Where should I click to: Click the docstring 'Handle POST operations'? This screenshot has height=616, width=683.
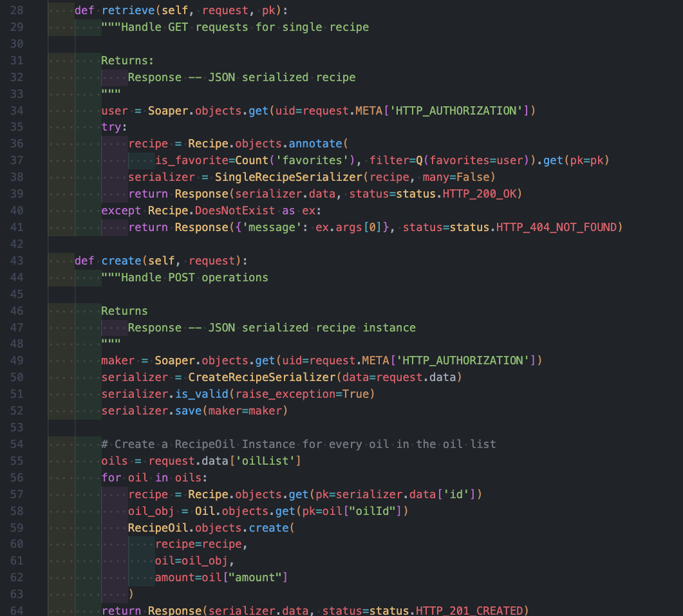[194, 277]
